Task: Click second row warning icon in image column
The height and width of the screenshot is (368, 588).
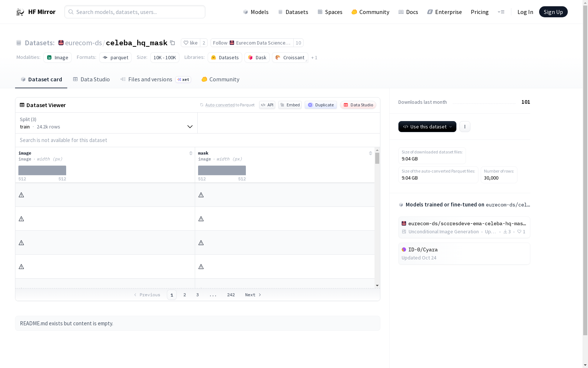Action: click(x=21, y=219)
